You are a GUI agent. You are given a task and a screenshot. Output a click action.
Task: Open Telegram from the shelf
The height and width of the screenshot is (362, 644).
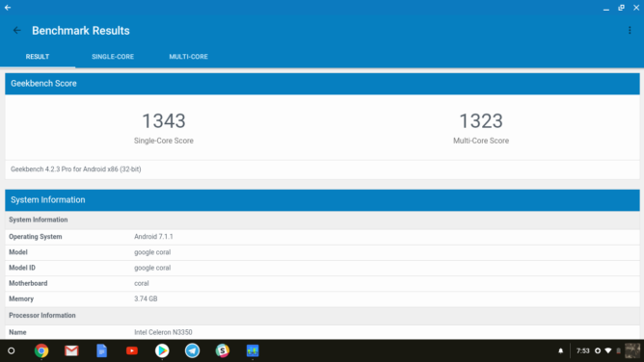192,350
